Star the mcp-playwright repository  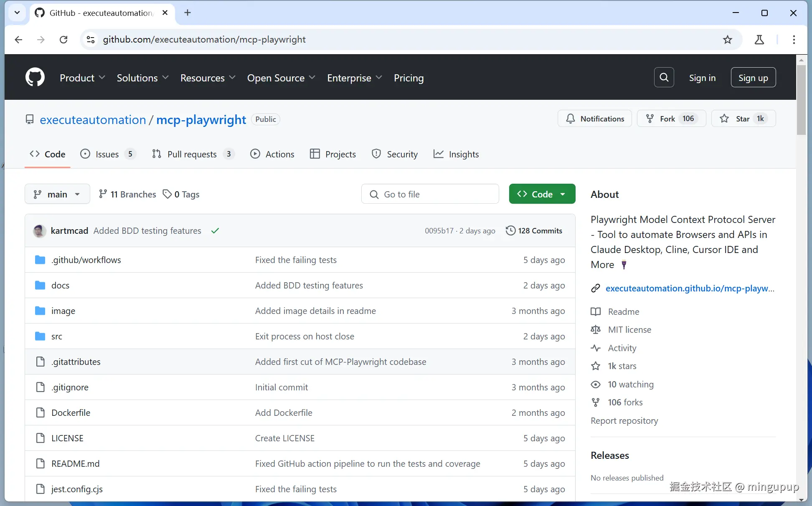[x=743, y=119]
